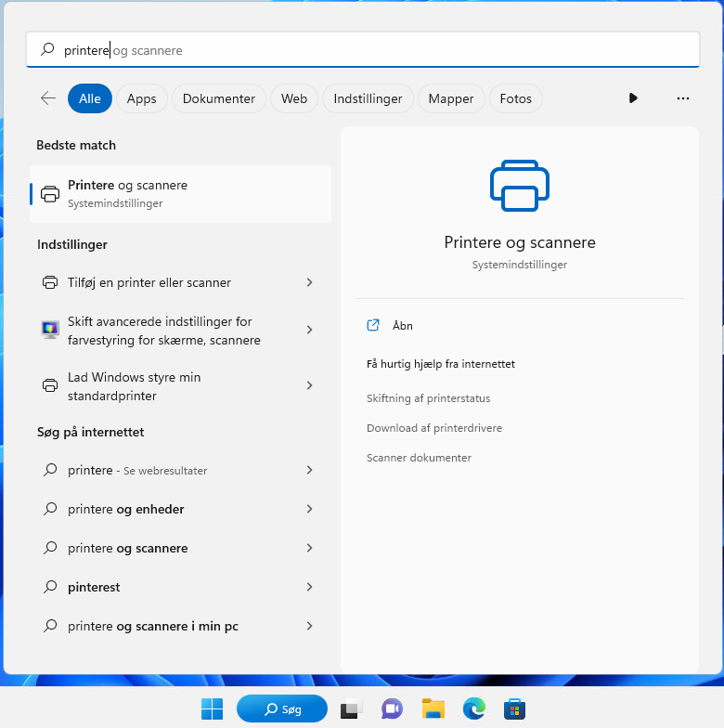Open 'Skiftning af printerstatus' help link

click(x=428, y=398)
